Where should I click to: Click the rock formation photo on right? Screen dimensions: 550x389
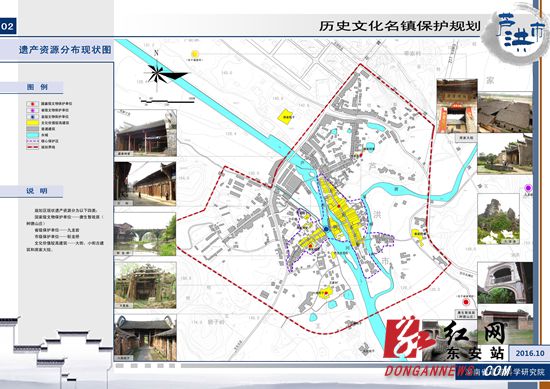tap(498, 219)
